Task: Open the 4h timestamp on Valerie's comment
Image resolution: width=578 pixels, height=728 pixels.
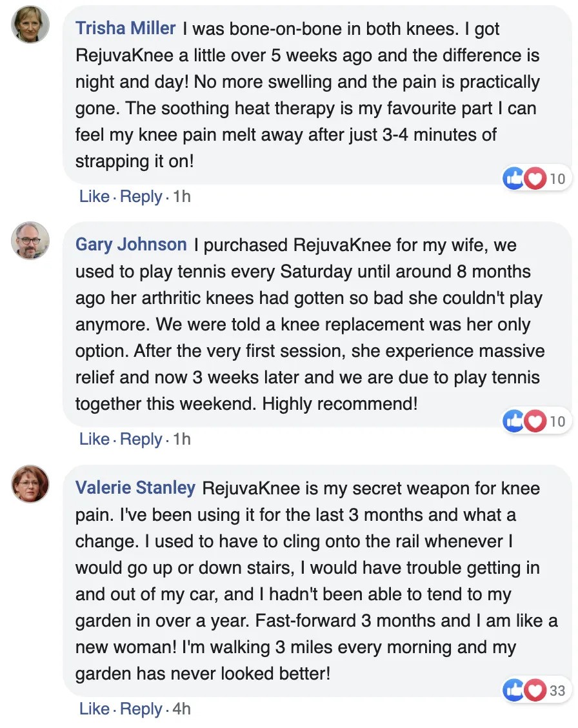Action: (x=182, y=709)
